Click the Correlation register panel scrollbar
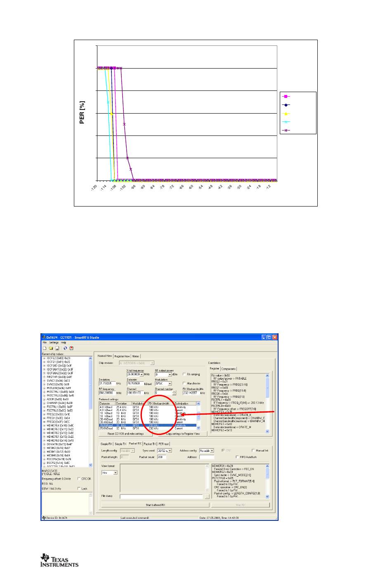392x577 pixels. click(x=267, y=403)
